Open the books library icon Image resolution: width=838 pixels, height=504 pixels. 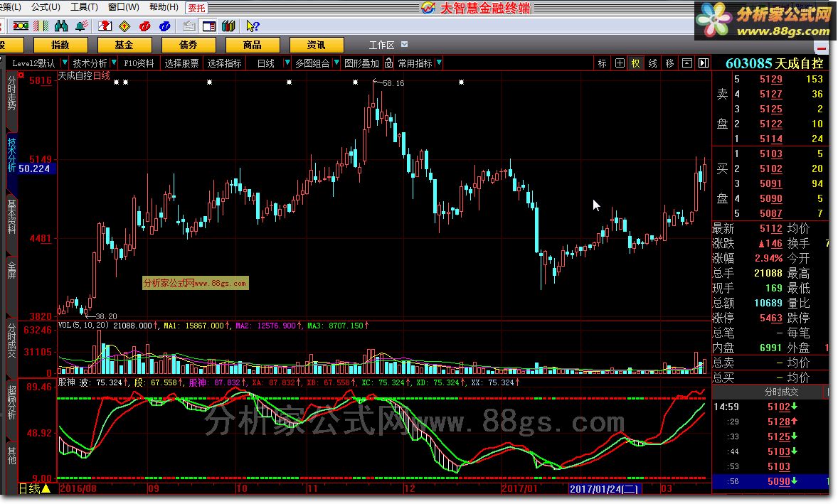click(x=229, y=26)
